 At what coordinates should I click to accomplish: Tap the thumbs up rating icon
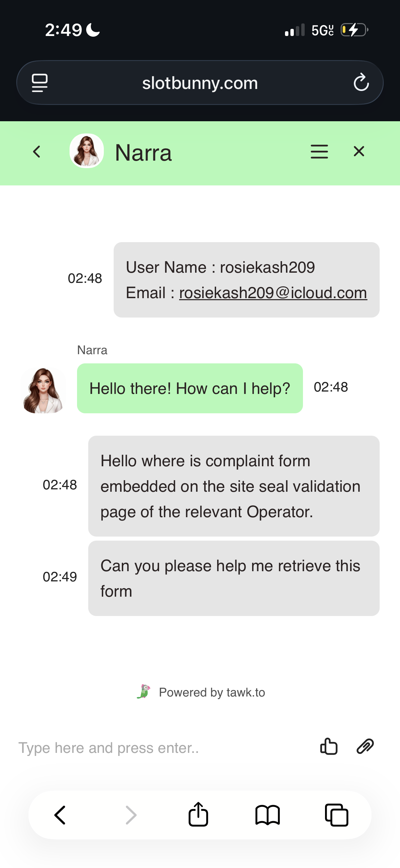[x=328, y=746]
